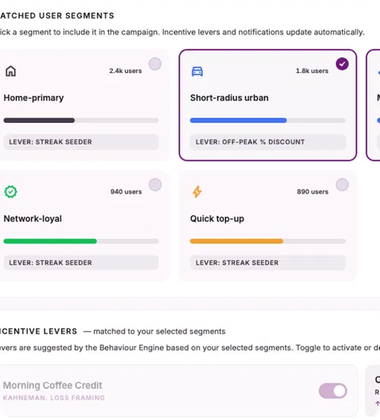Click the Kahneman: Loss Framing label
Screen dimensions: 380x420
pyautogui.click(x=54, y=398)
